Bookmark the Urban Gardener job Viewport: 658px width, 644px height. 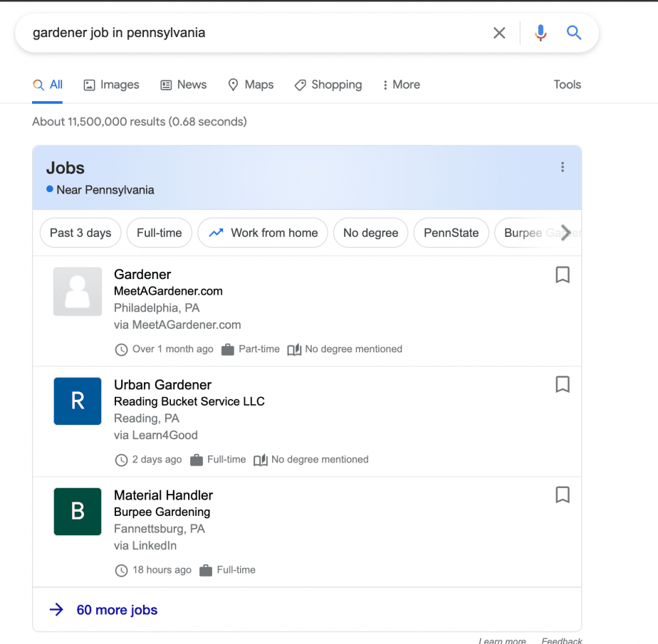point(563,384)
